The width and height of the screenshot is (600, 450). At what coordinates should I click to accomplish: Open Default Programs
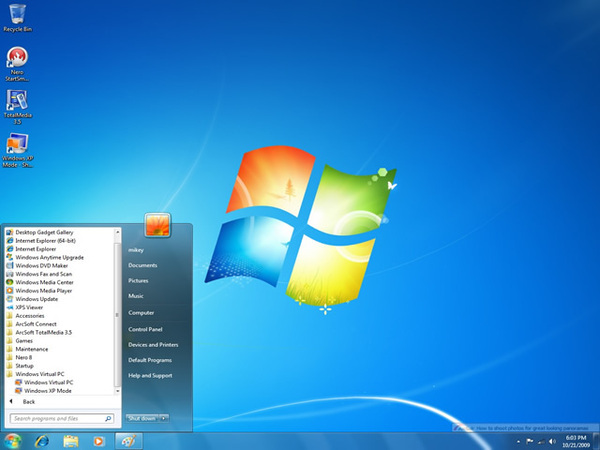150,360
